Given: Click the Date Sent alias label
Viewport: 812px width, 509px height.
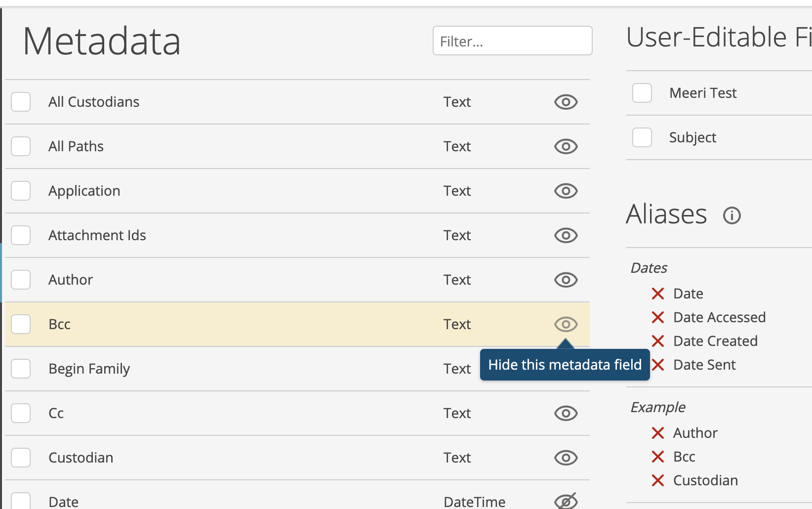Looking at the screenshot, I should 705,365.
